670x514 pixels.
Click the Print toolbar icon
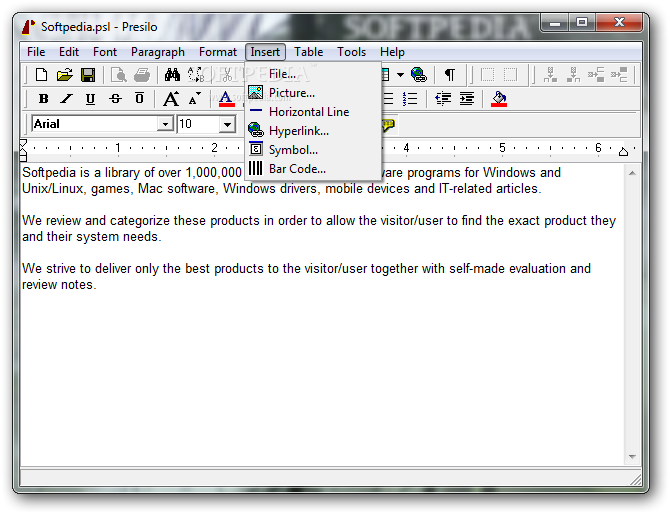[142, 75]
